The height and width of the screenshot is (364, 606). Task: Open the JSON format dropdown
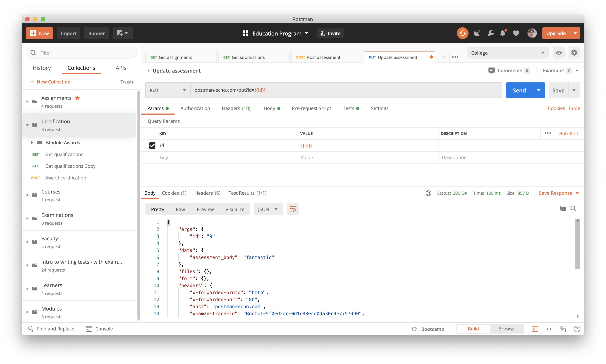(x=268, y=209)
